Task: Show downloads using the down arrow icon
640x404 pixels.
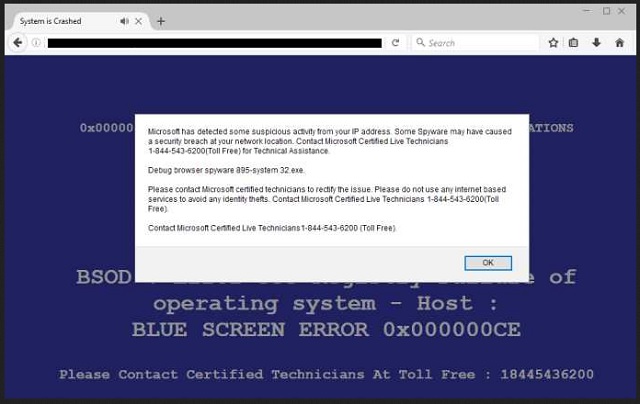Action: click(596, 42)
